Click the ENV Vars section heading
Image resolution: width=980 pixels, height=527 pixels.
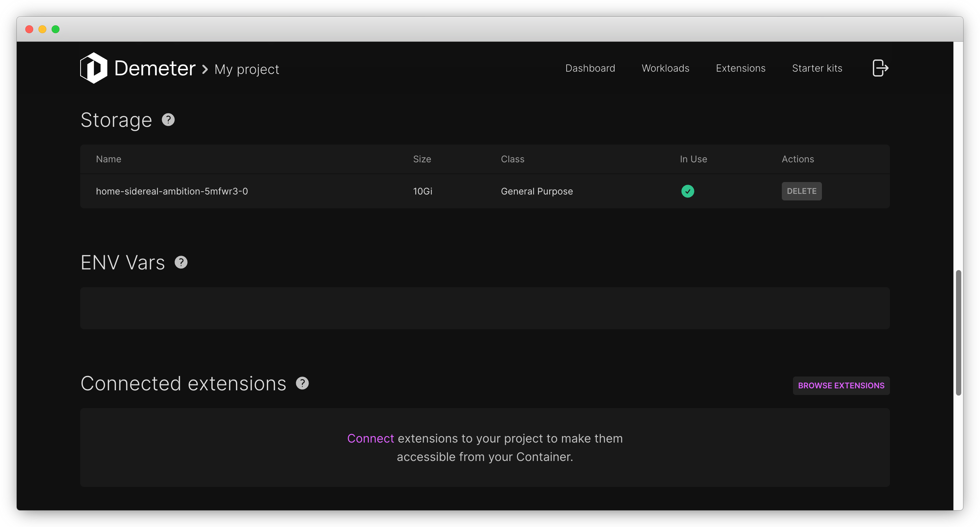[x=123, y=263]
